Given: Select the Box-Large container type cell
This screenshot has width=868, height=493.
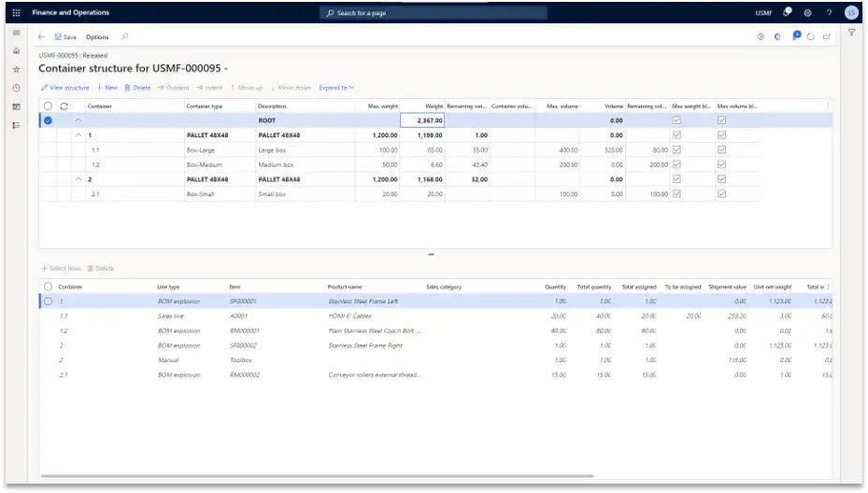Looking at the screenshot, I should click(220, 150).
